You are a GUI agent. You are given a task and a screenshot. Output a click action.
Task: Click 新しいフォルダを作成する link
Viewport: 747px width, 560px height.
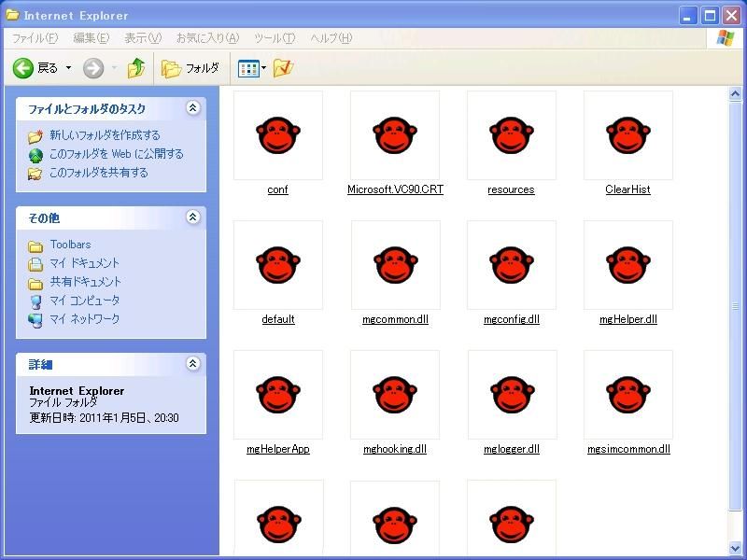tap(105, 135)
